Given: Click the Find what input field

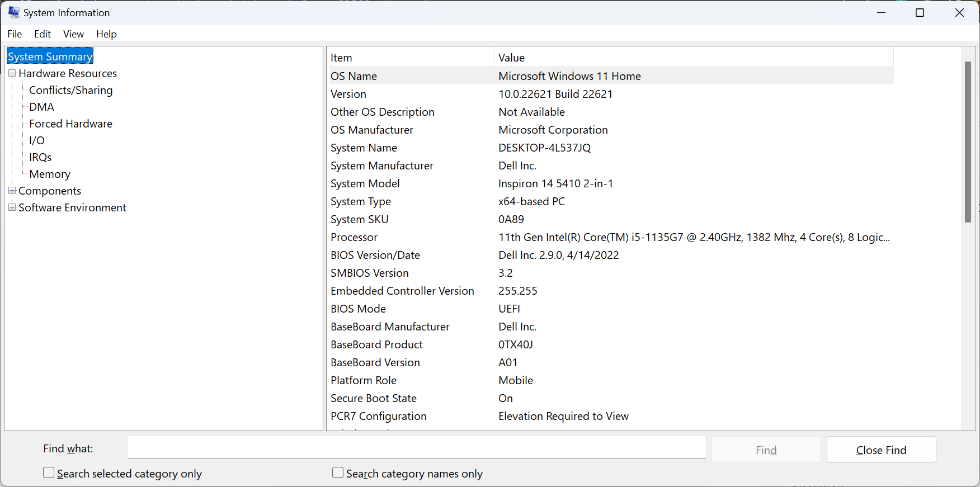Looking at the screenshot, I should coord(417,448).
